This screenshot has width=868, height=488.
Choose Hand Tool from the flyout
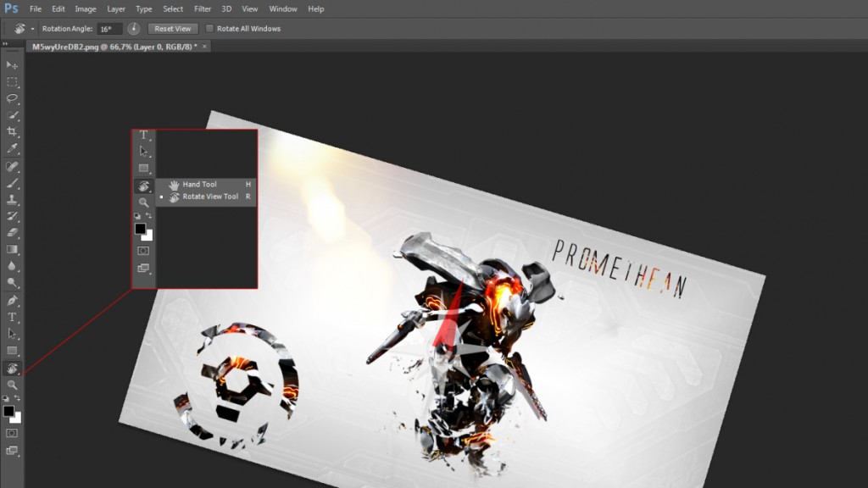[x=199, y=184]
